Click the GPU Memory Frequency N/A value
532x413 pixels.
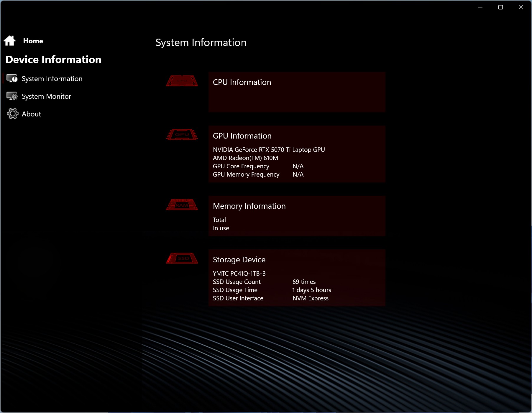point(298,175)
